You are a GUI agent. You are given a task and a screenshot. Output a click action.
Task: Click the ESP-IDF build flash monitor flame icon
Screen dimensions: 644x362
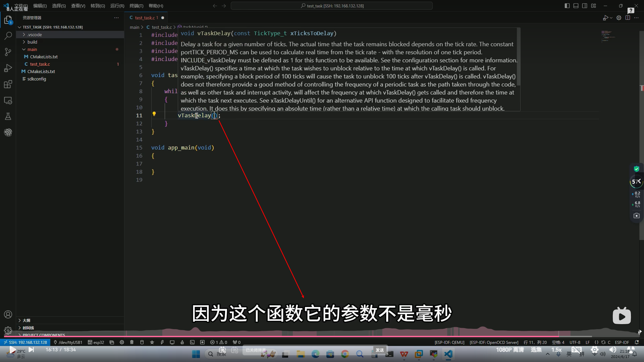182,342
